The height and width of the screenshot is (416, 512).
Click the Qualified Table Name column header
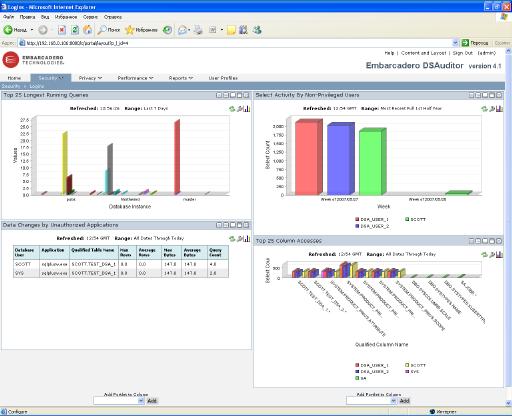94,252
